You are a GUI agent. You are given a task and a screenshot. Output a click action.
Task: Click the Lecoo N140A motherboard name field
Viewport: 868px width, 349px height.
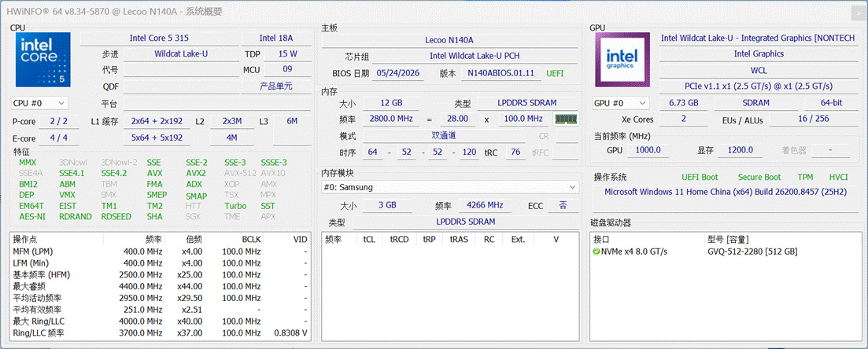449,40
